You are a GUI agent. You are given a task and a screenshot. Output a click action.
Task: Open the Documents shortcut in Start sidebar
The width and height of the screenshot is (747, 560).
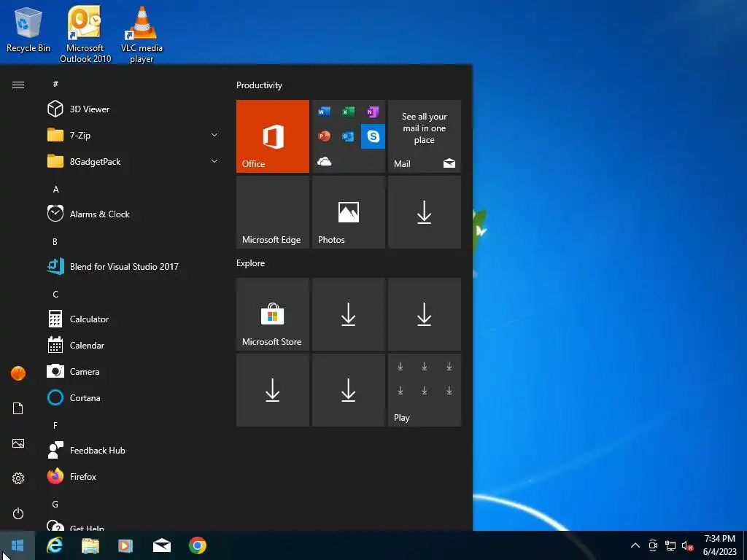[x=18, y=408]
